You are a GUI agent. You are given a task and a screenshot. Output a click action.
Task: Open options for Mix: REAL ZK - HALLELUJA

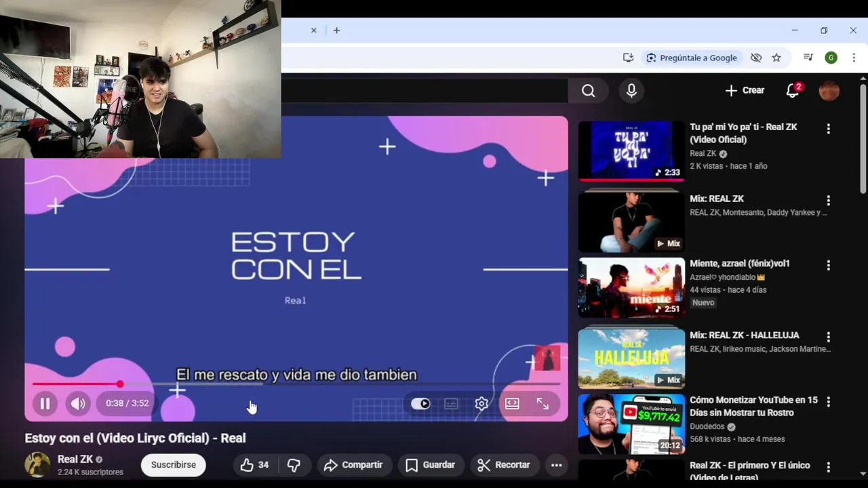click(828, 337)
